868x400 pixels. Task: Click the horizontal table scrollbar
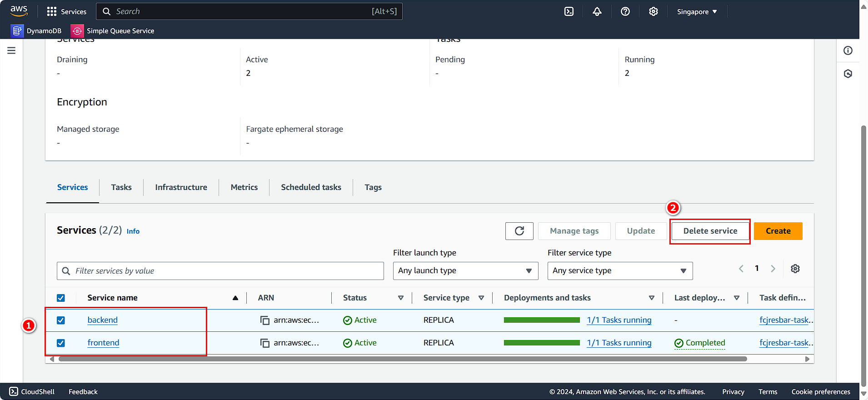pyautogui.click(x=403, y=359)
